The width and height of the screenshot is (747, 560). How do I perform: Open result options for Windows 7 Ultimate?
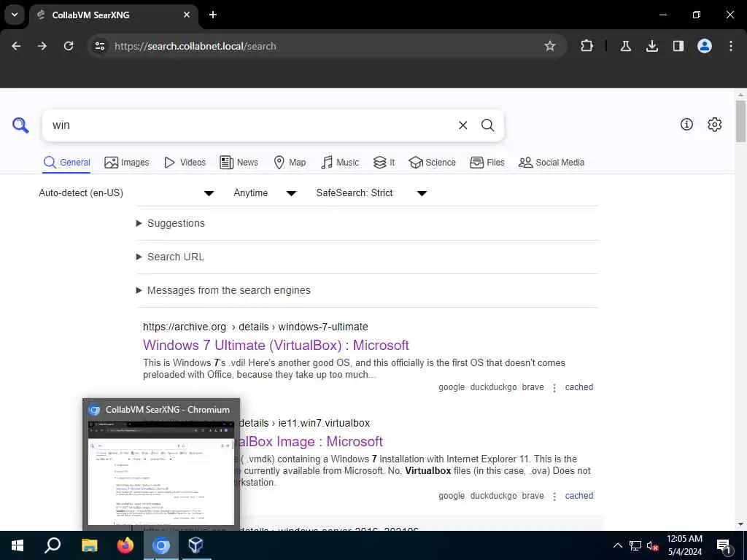[x=554, y=388]
